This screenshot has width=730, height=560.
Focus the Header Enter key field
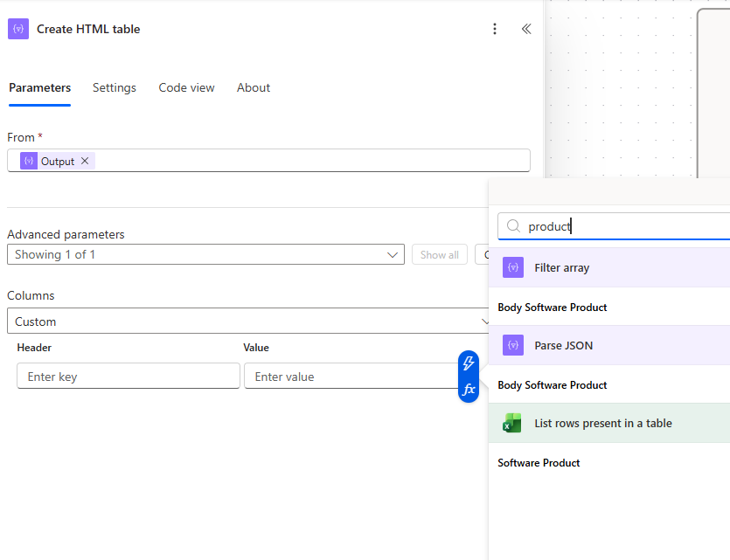tap(129, 376)
